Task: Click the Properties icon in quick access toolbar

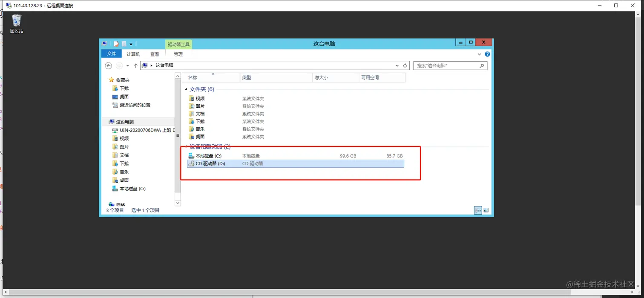Action: tap(116, 43)
